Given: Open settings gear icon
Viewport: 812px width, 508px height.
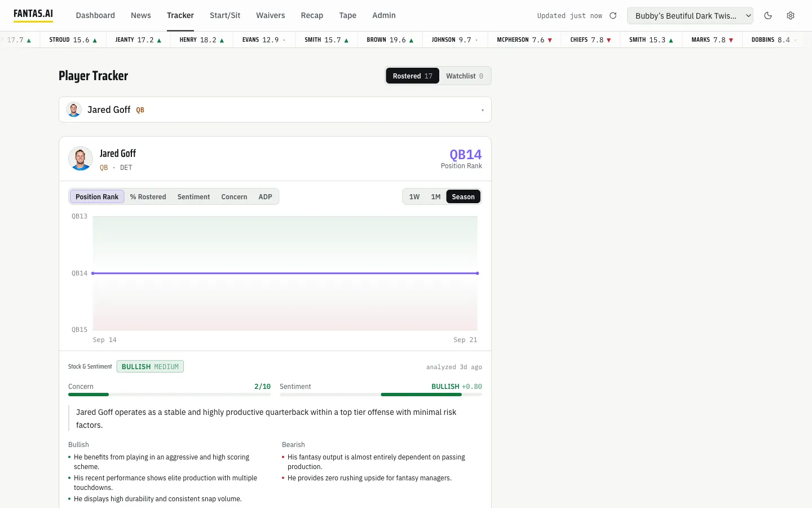Looking at the screenshot, I should tap(791, 16).
